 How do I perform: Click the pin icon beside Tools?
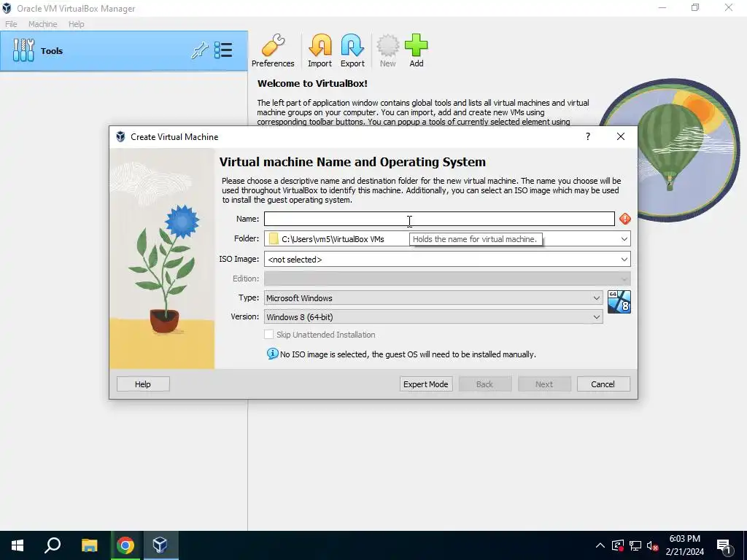[x=200, y=50]
